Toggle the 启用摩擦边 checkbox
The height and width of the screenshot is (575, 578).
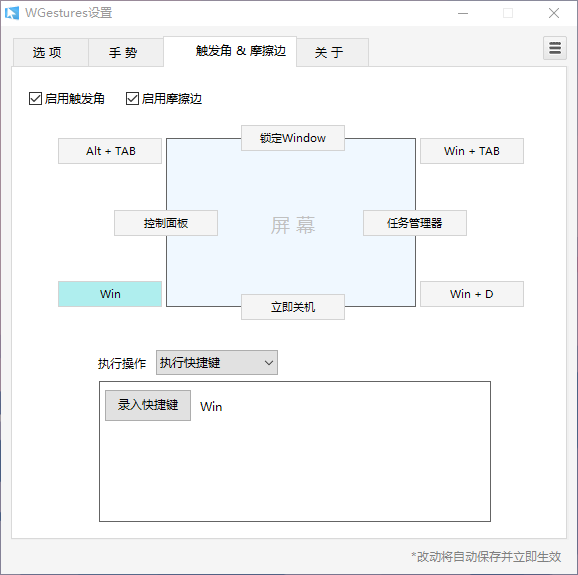pyautogui.click(x=132, y=98)
